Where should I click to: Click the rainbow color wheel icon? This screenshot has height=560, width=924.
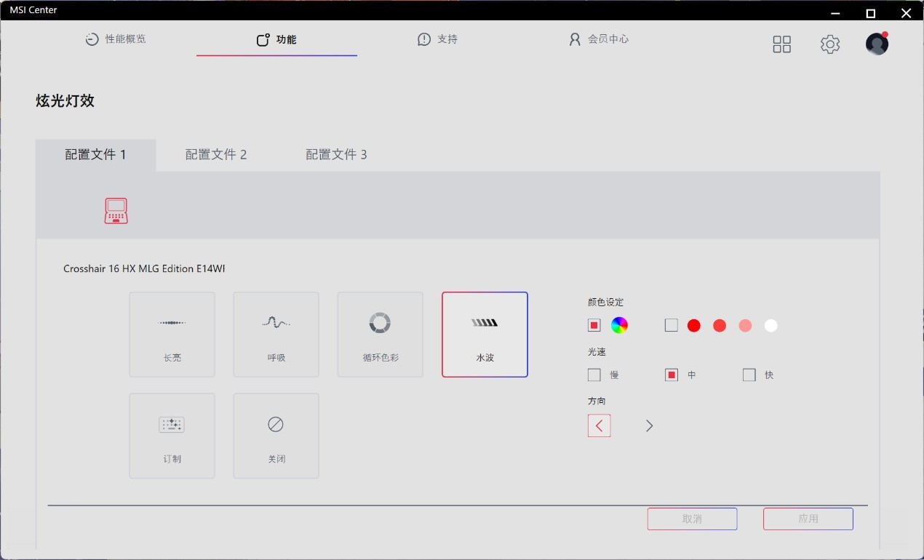click(619, 325)
